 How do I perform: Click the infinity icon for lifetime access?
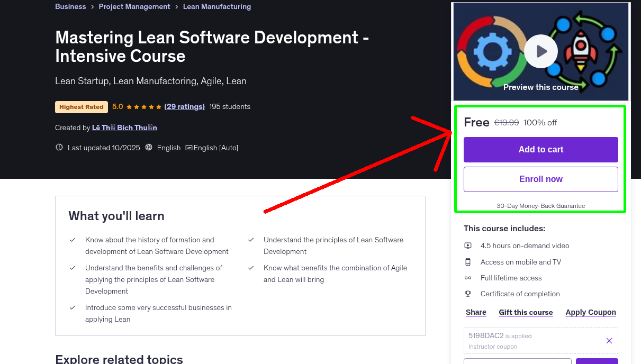pos(468,278)
